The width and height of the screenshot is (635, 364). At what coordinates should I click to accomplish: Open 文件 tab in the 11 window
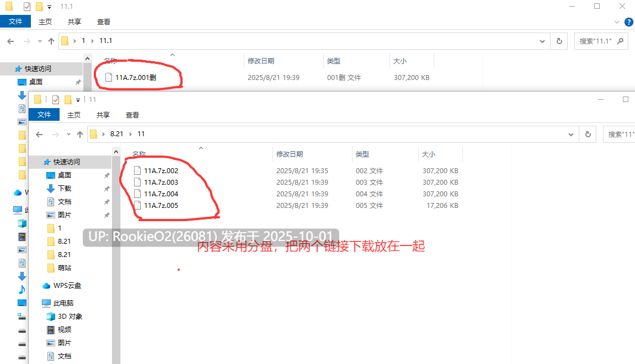(44, 115)
